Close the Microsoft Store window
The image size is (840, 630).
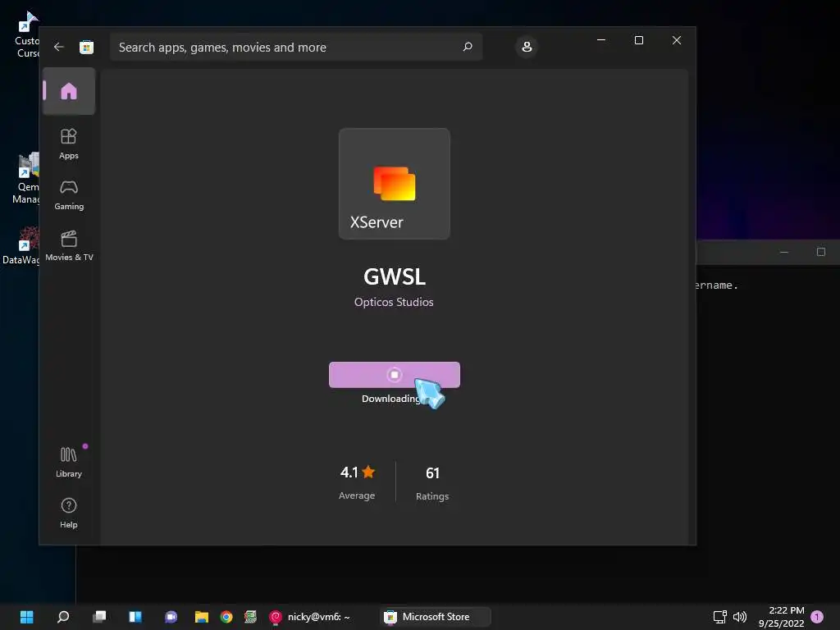point(677,40)
